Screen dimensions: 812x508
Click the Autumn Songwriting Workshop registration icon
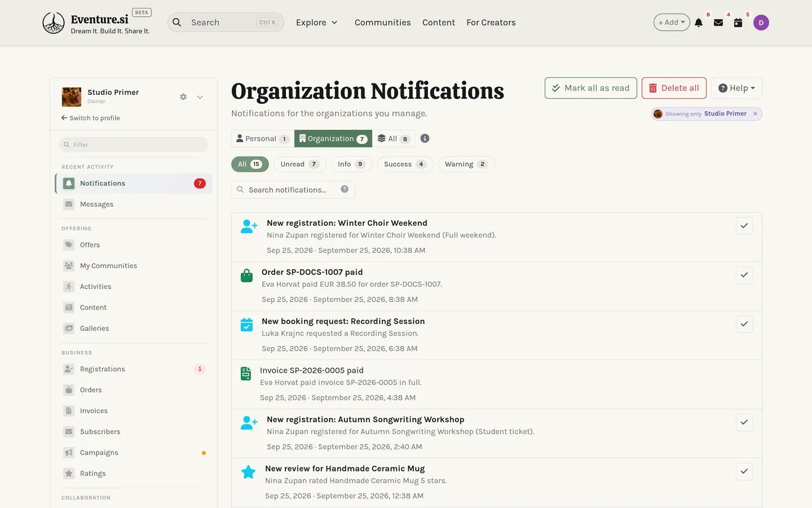(249, 423)
